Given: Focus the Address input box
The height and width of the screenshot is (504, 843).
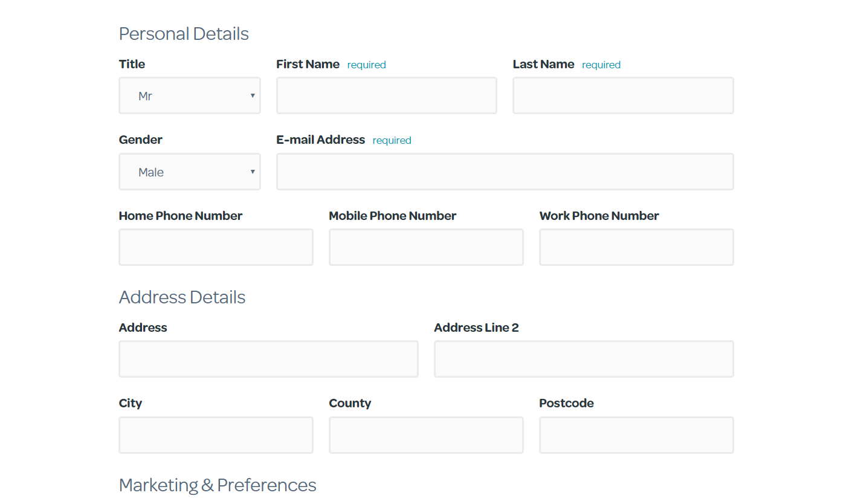Looking at the screenshot, I should coord(268,359).
